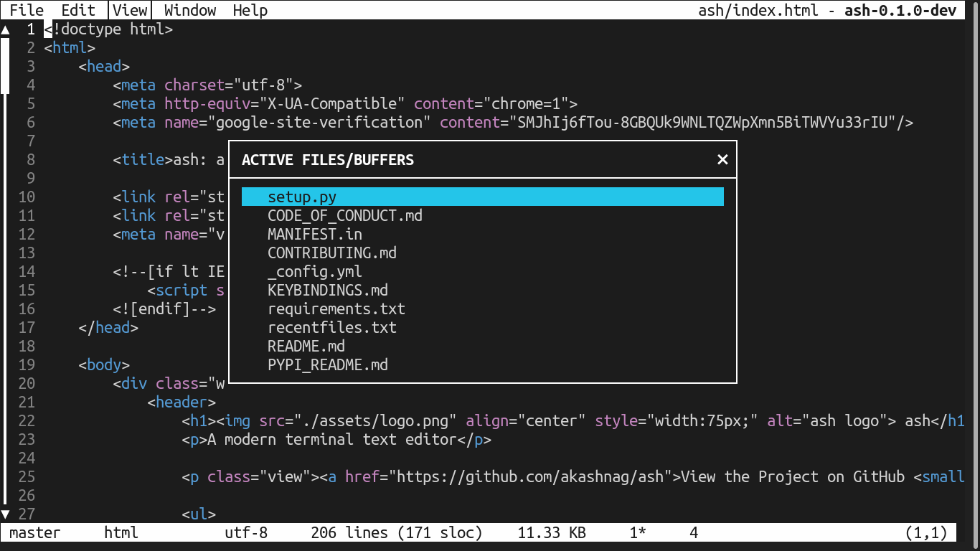Click the scrollbar up arrow
The image size is (980, 551).
[x=5, y=30]
